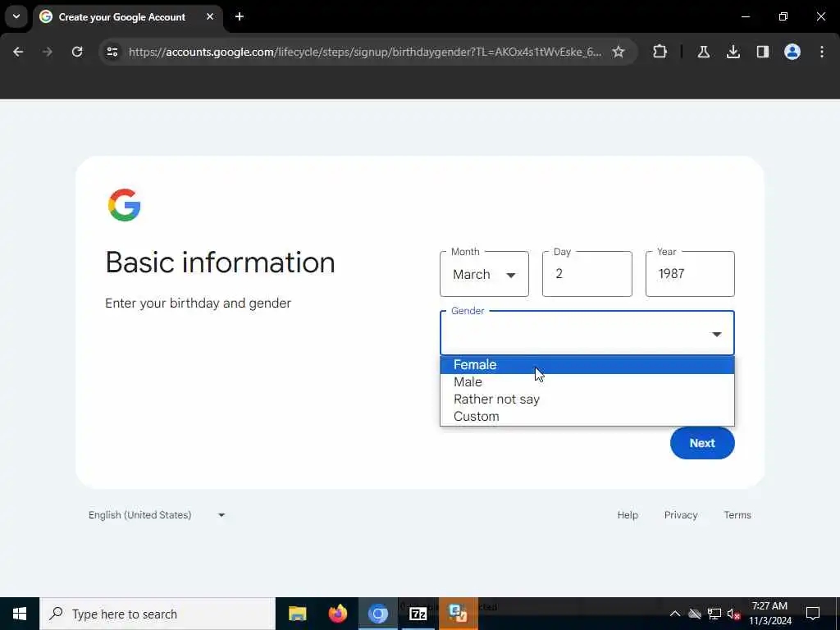
Task: Open the orange app next to 7-Zip
Action: coord(458,614)
